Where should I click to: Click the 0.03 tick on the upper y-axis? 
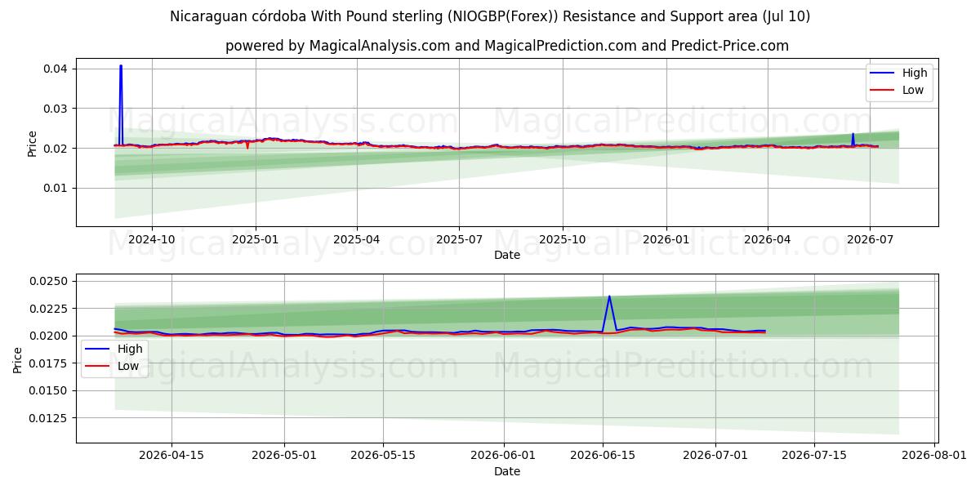click(x=56, y=109)
